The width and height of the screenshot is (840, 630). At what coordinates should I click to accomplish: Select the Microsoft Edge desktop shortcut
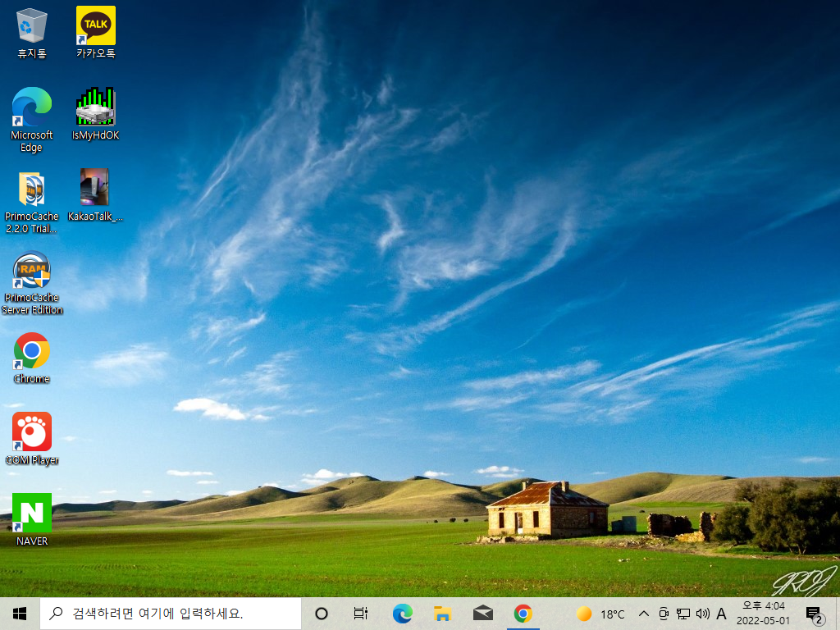[x=32, y=120]
